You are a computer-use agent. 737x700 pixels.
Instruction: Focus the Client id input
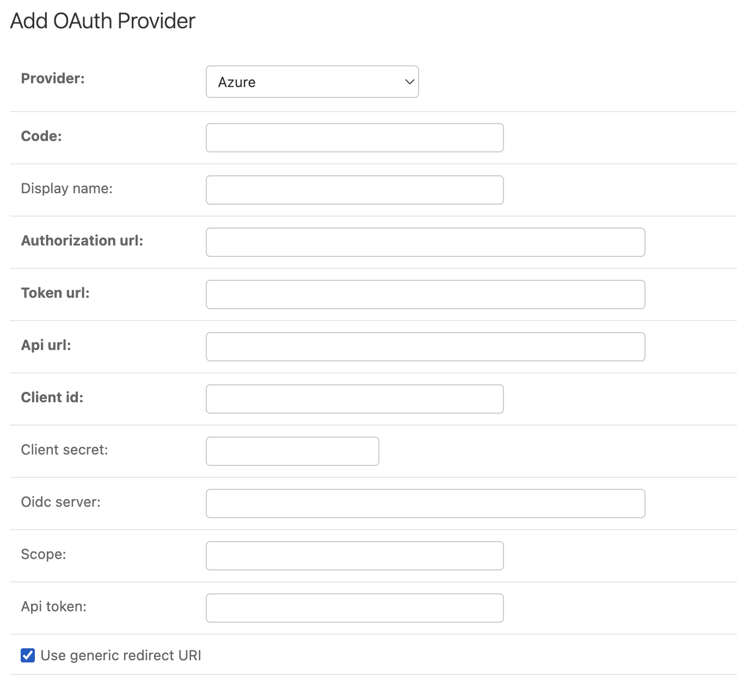[x=354, y=398]
